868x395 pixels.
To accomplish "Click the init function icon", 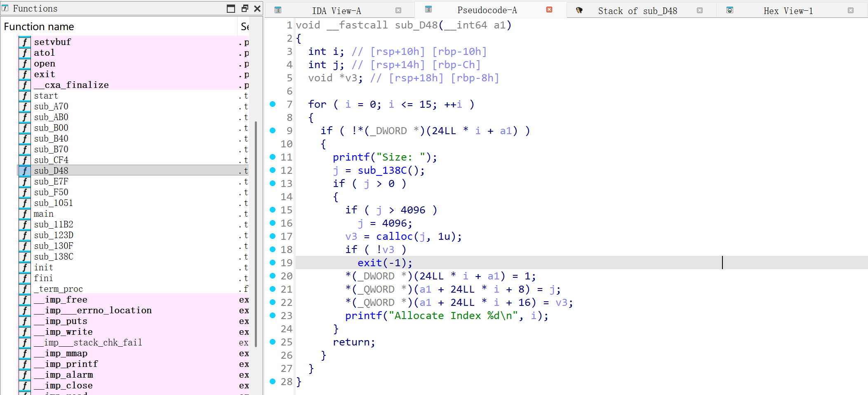I will coord(25,267).
